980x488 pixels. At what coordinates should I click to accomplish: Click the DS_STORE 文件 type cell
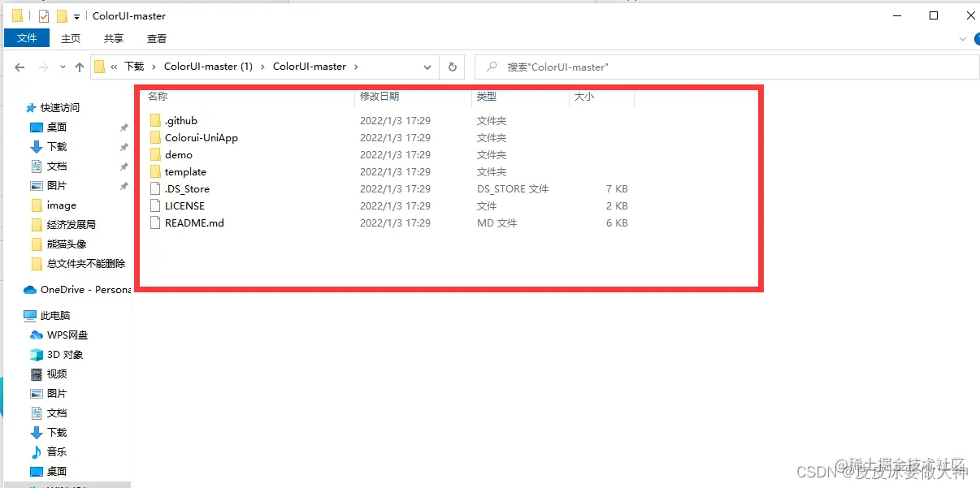coord(513,189)
